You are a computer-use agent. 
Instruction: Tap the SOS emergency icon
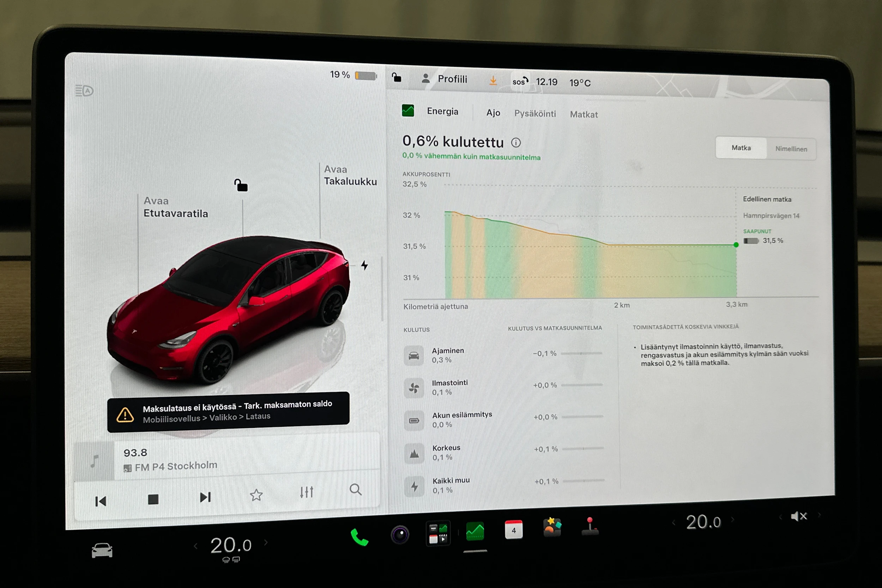pos(520,81)
